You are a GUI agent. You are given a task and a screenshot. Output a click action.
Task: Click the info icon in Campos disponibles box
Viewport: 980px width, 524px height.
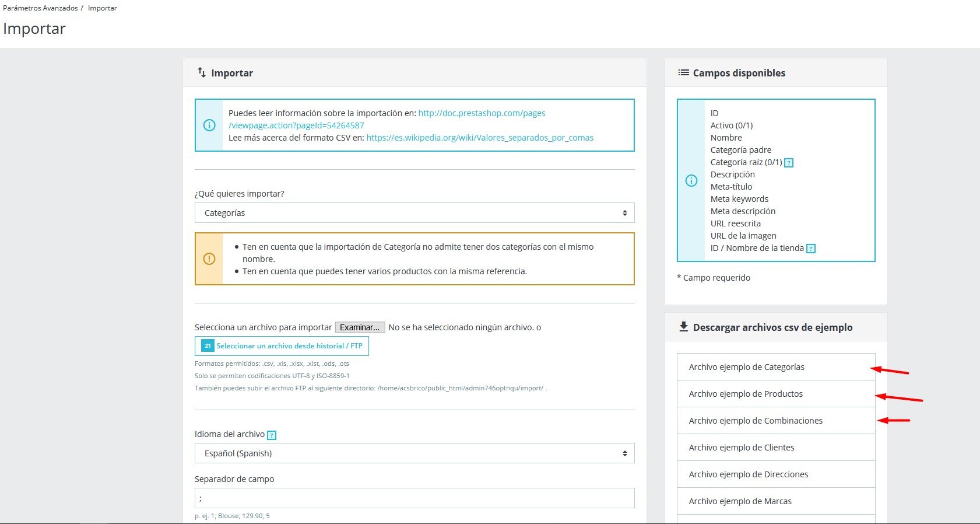pos(691,180)
